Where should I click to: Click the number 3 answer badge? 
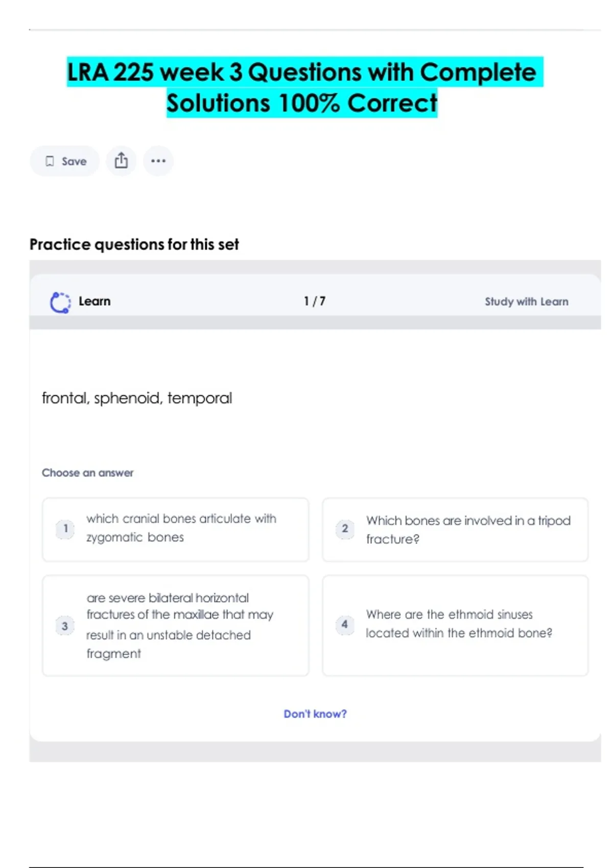click(x=65, y=626)
